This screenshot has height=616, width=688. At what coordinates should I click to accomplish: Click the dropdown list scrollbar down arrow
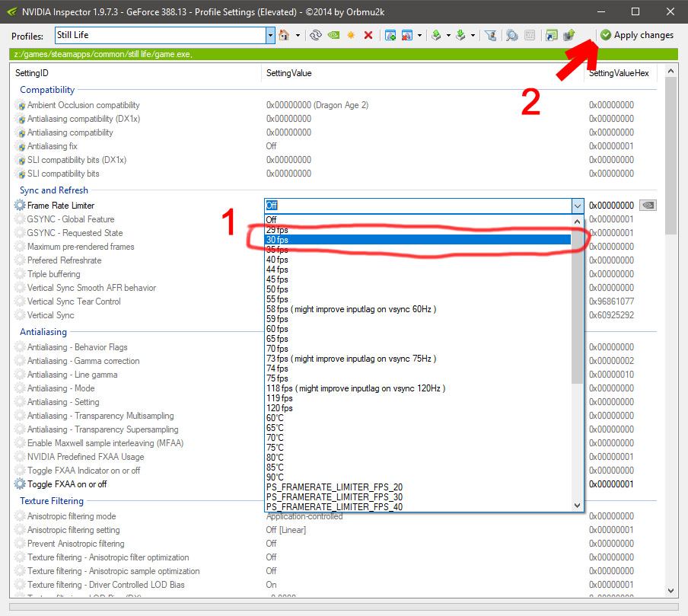(578, 506)
